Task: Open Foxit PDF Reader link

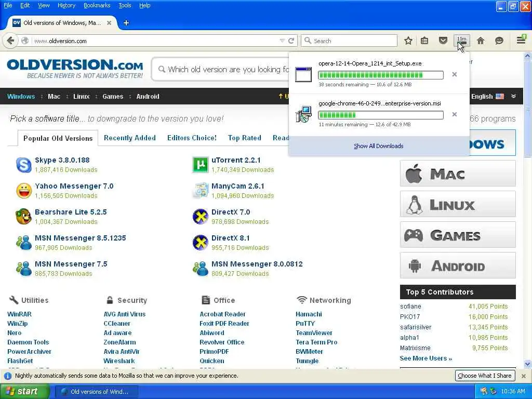Action: tap(224, 323)
